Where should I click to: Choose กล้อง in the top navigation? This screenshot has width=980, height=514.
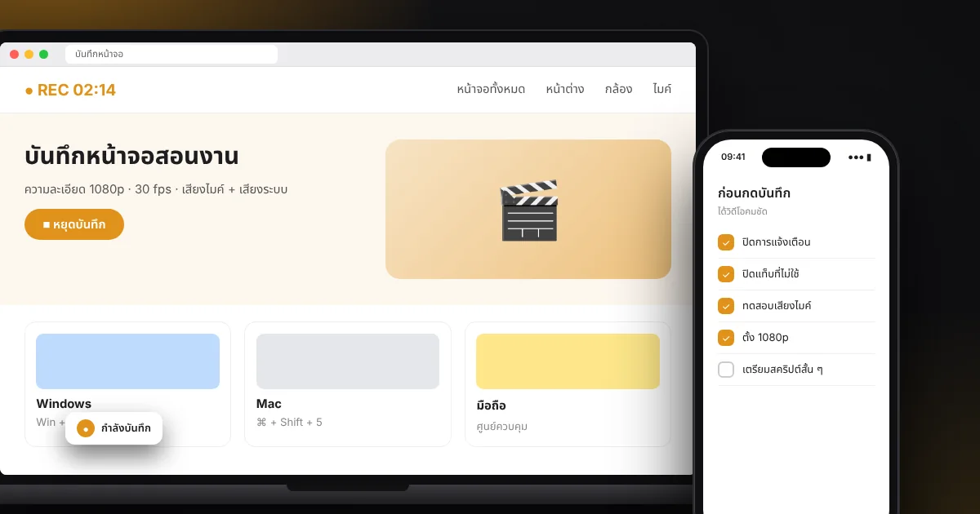[618, 90]
